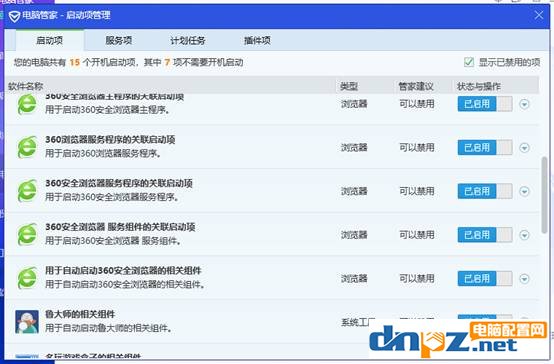Click 浏览器 type in 360安全浏览器 服务组件 row
The width and height of the screenshot is (554, 364).
point(354,235)
